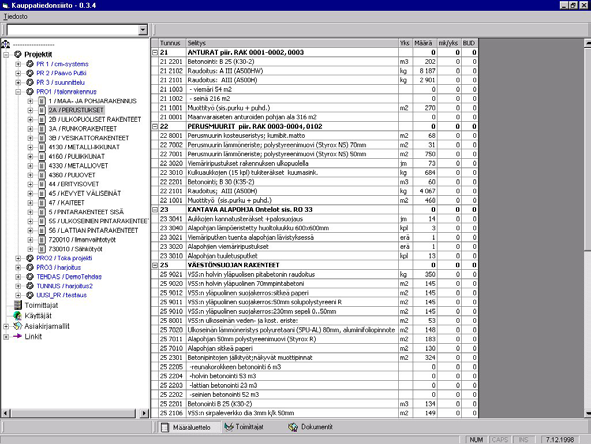Click the table's vertical scroll-up arrow

click(x=588, y=42)
